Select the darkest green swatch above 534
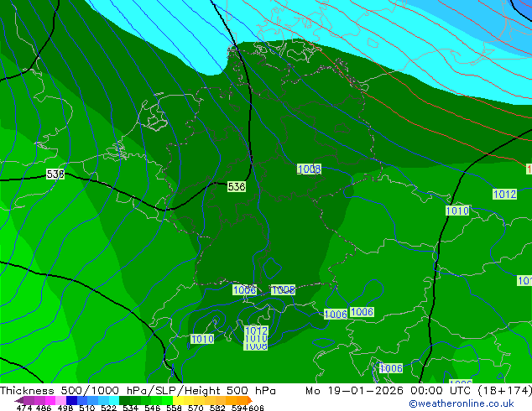Viewport: 532px width, 411px height. [x=124, y=400]
